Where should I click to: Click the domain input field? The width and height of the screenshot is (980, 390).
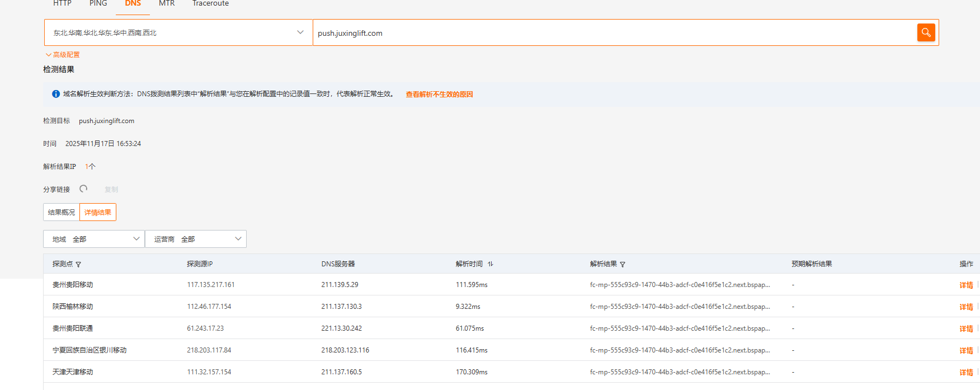tap(613, 33)
